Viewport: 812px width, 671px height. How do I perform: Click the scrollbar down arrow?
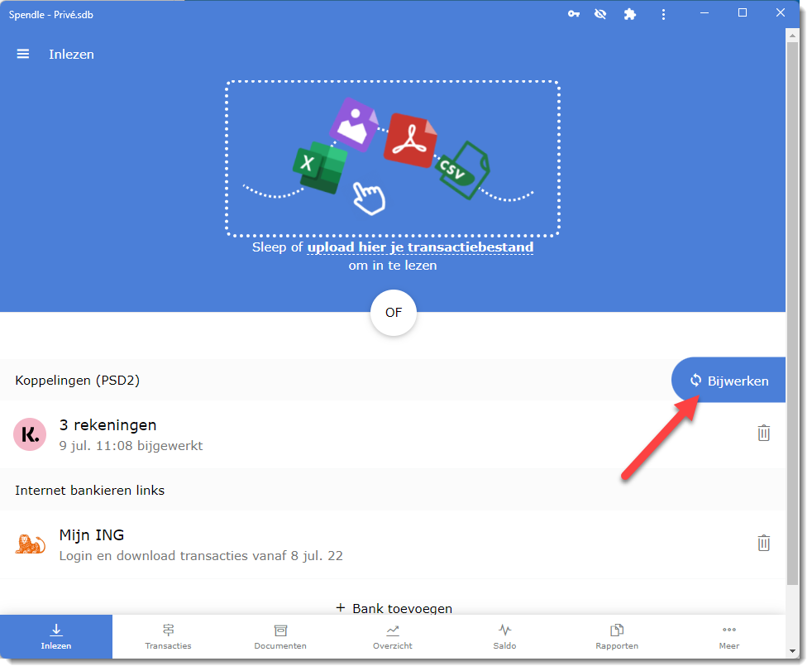point(792,651)
